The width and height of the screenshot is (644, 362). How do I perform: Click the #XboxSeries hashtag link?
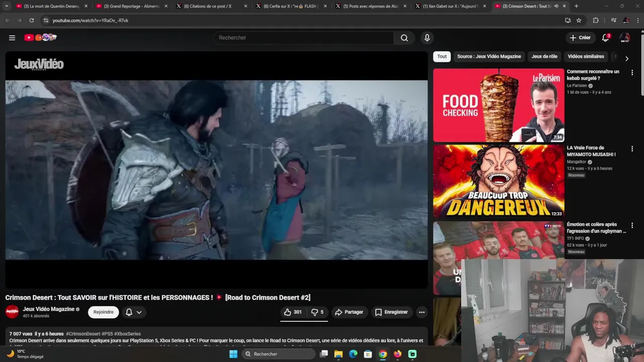tap(127, 334)
